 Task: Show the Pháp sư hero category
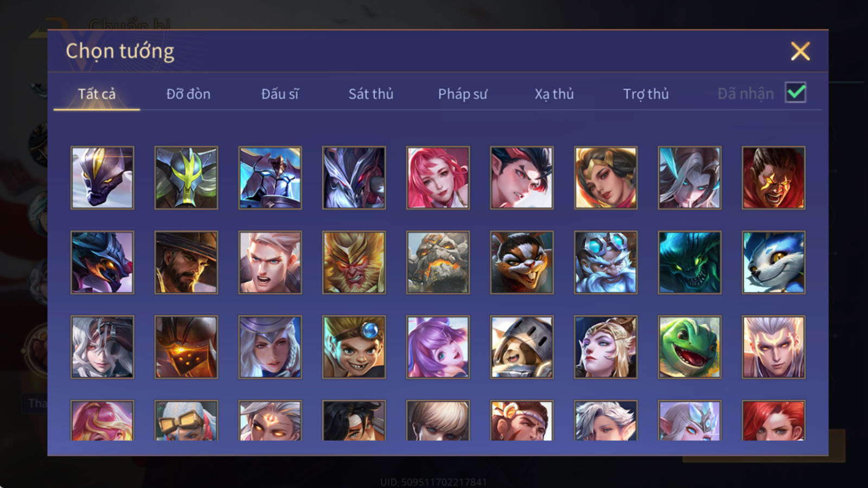coord(463,94)
